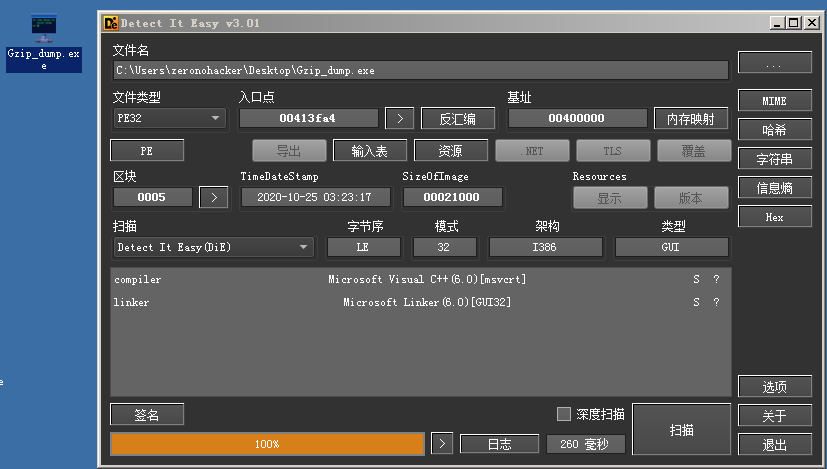
Task: Open the 字符串 strings button
Action: pyautogui.click(x=774, y=158)
